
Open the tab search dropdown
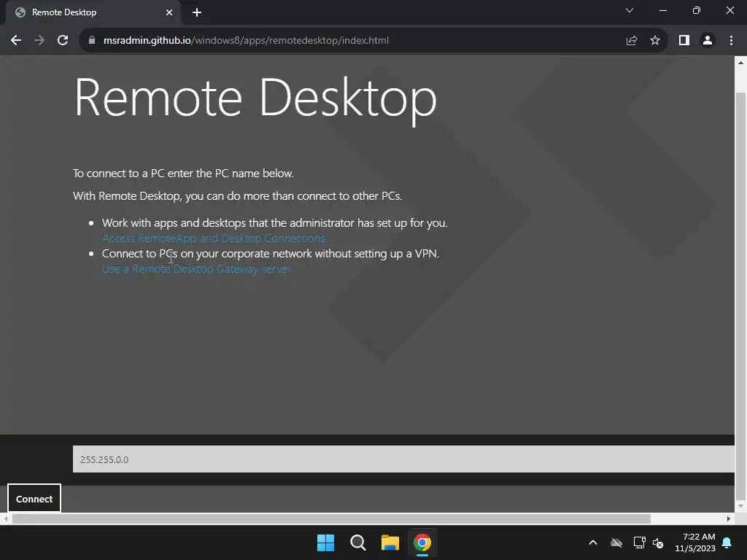[630, 10]
